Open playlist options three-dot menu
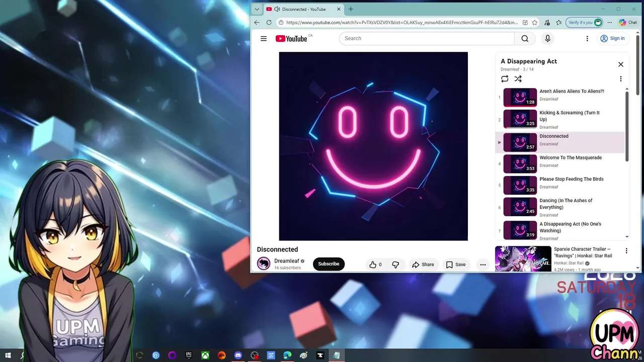This screenshot has width=644, height=362. 621,79
